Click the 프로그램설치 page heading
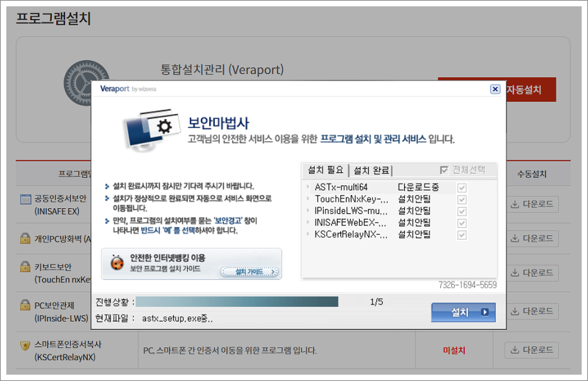Screen dimensions: 588x381 53,18
